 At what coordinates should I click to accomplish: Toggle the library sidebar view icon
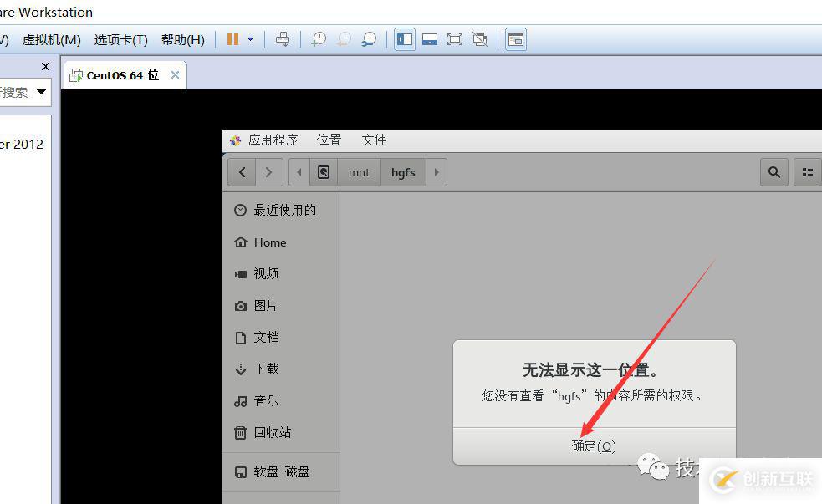point(405,39)
